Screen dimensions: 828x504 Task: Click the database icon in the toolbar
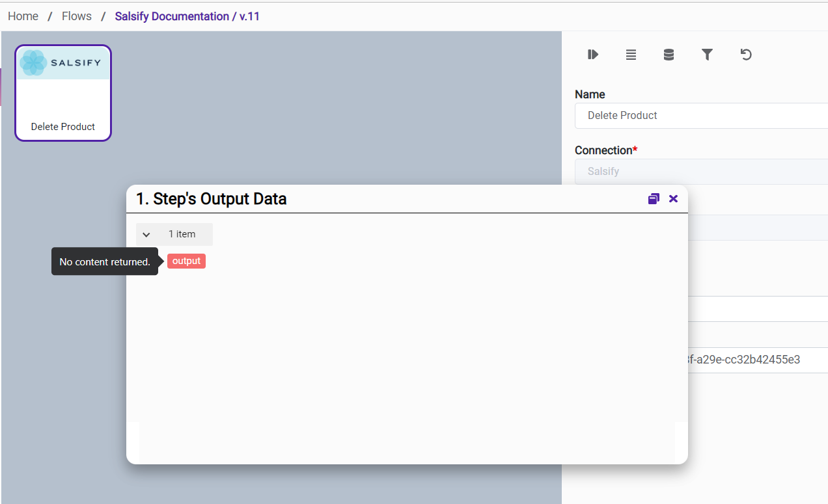coord(669,55)
